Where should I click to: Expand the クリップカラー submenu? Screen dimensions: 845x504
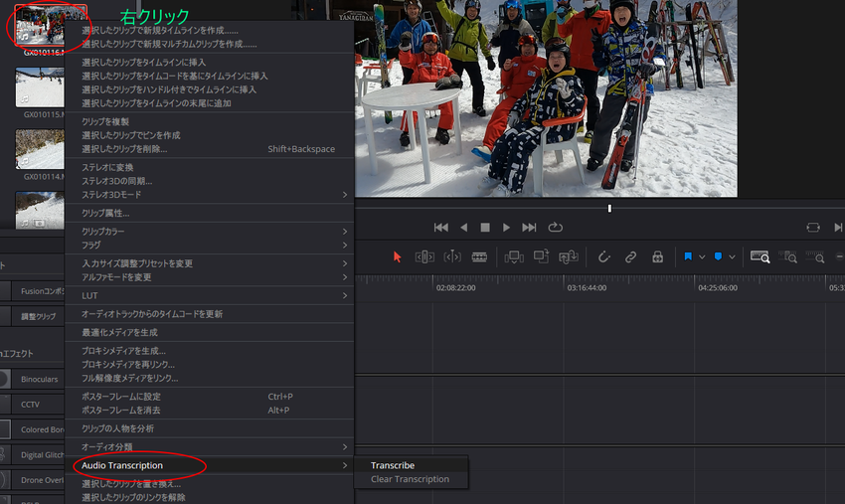[x=210, y=232]
